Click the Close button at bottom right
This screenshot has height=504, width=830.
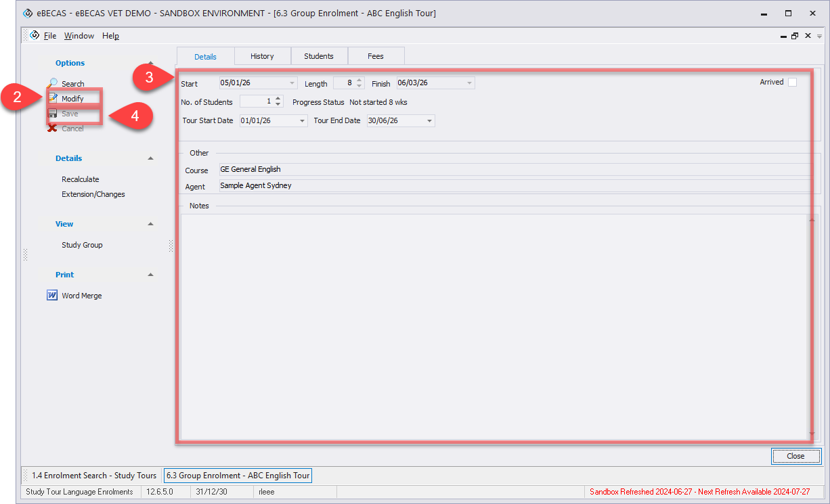coord(795,456)
